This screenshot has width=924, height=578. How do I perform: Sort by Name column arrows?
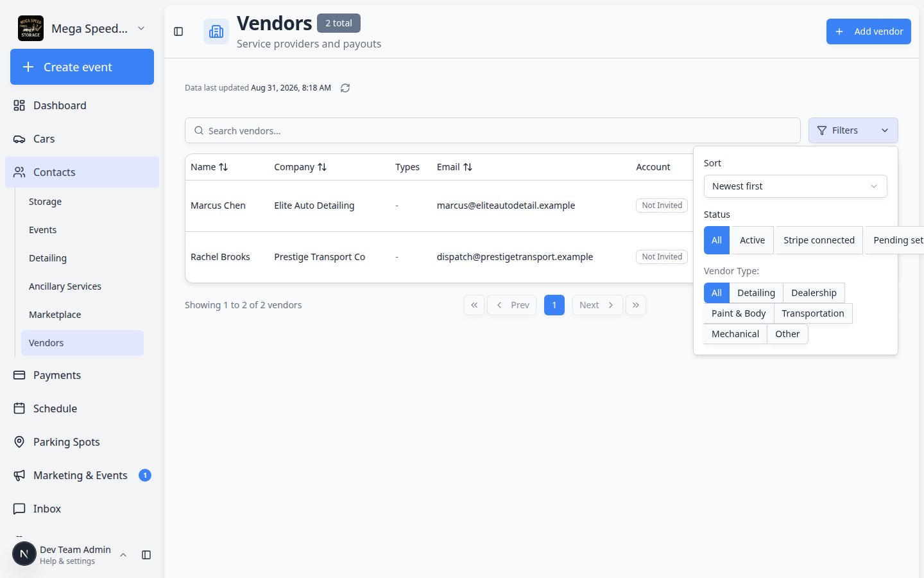point(223,167)
